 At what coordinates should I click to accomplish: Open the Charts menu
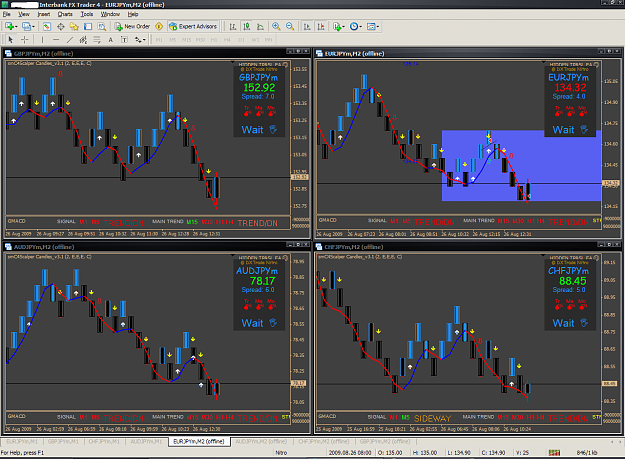point(65,14)
